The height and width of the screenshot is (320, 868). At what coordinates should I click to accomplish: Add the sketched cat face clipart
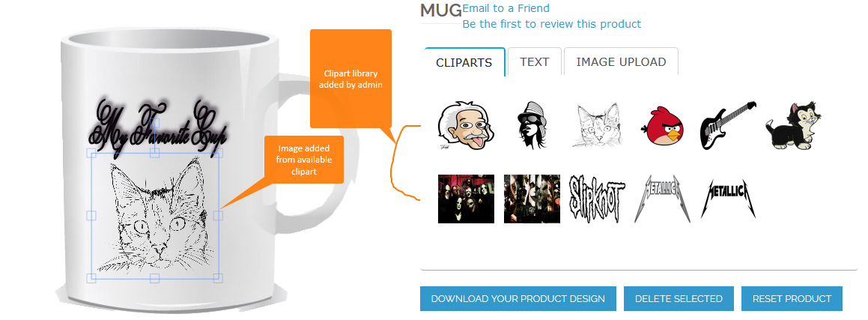598,125
